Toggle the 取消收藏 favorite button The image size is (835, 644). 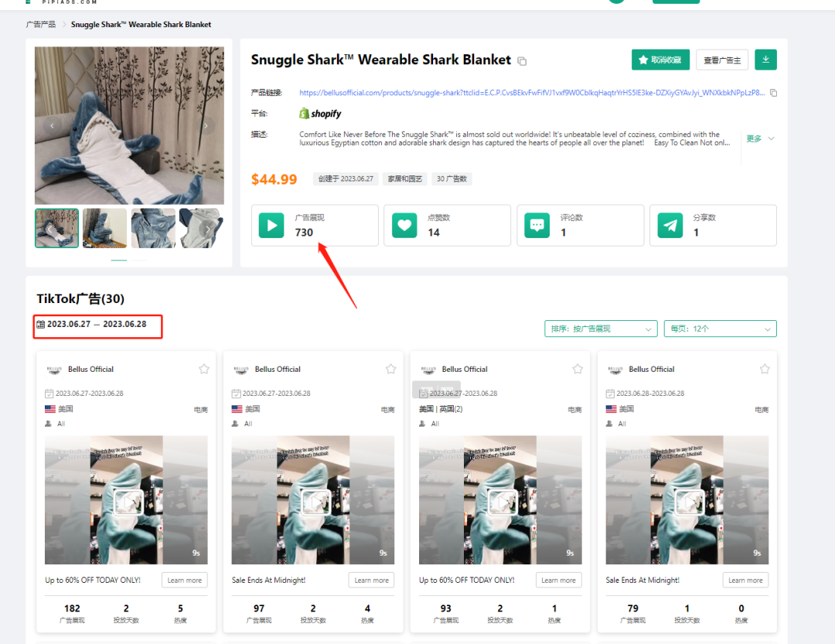coord(660,60)
